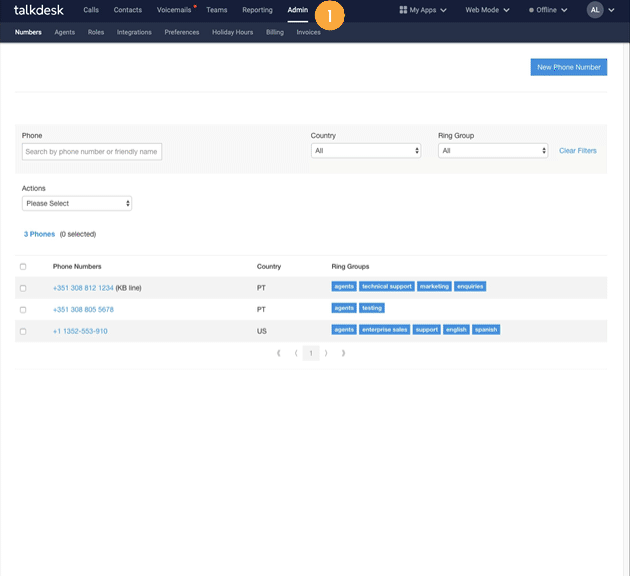This screenshot has height=576, width=630.
Task: Check the box for +1 1352-553-910
Action: [x=23, y=332]
